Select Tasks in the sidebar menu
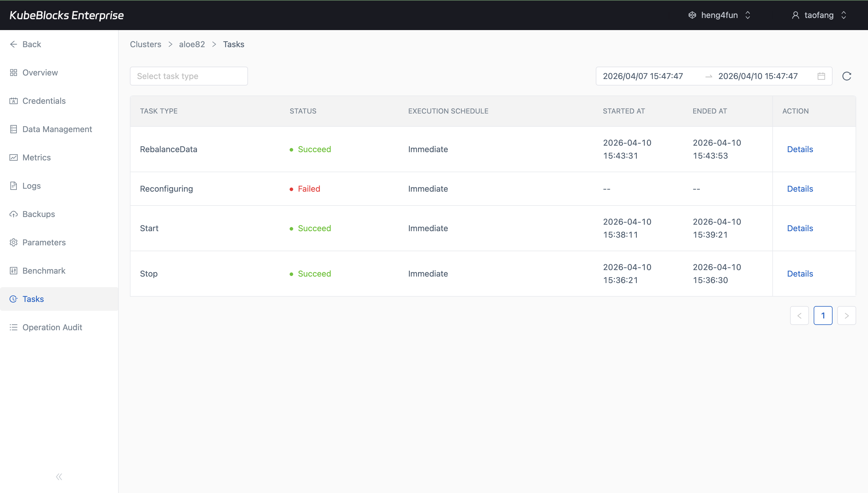Screen dimensions: 868x493 tap(33, 299)
